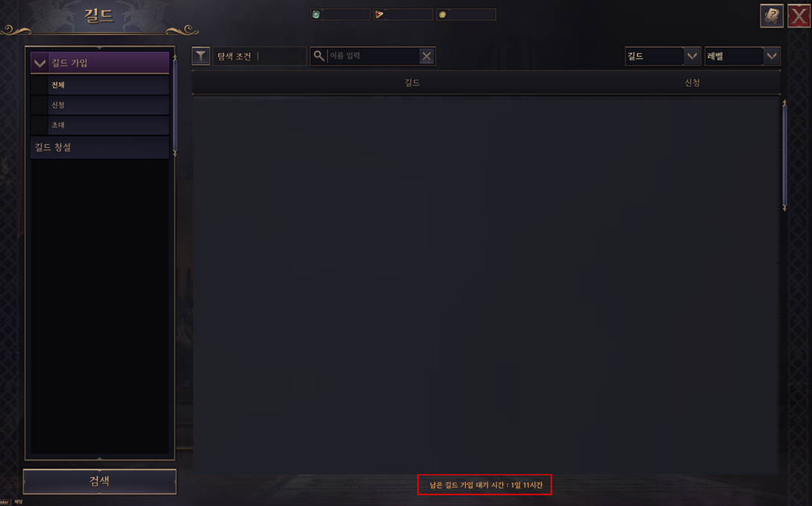Screen dimensions: 812x506
Task: Click the 신청 column header
Action: pyautogui.click(x=693, y=83)
